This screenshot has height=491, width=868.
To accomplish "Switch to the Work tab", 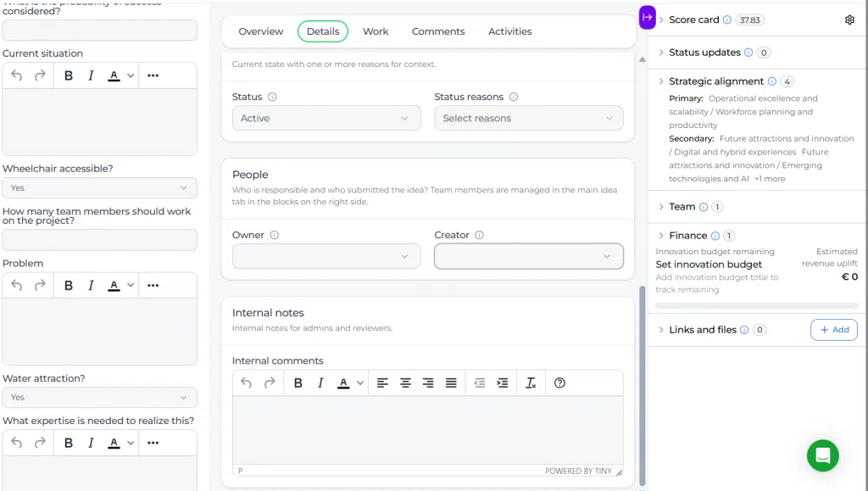I will click(x=376, y=31).
